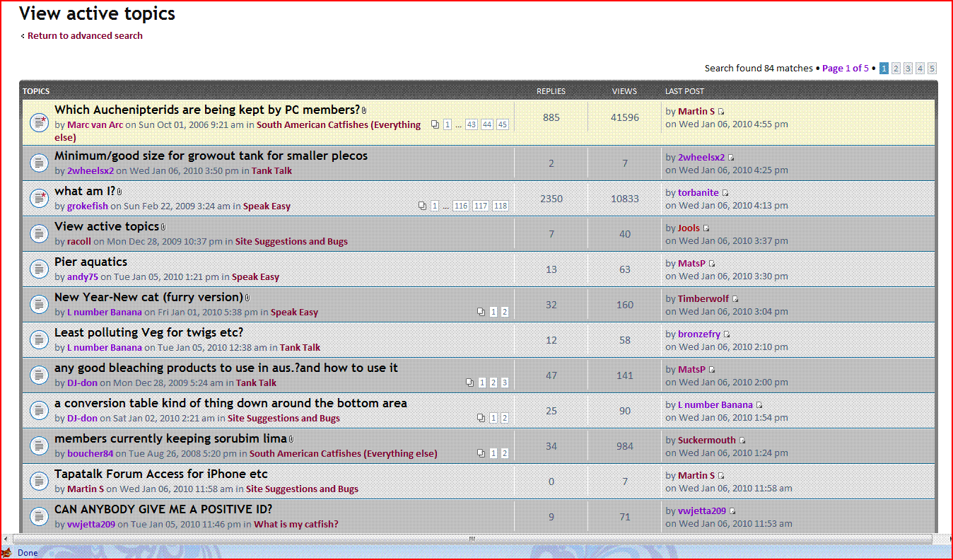953x560 pixels.
Task: Open page 43 of Auchenipterids thread
Action: 472,124
